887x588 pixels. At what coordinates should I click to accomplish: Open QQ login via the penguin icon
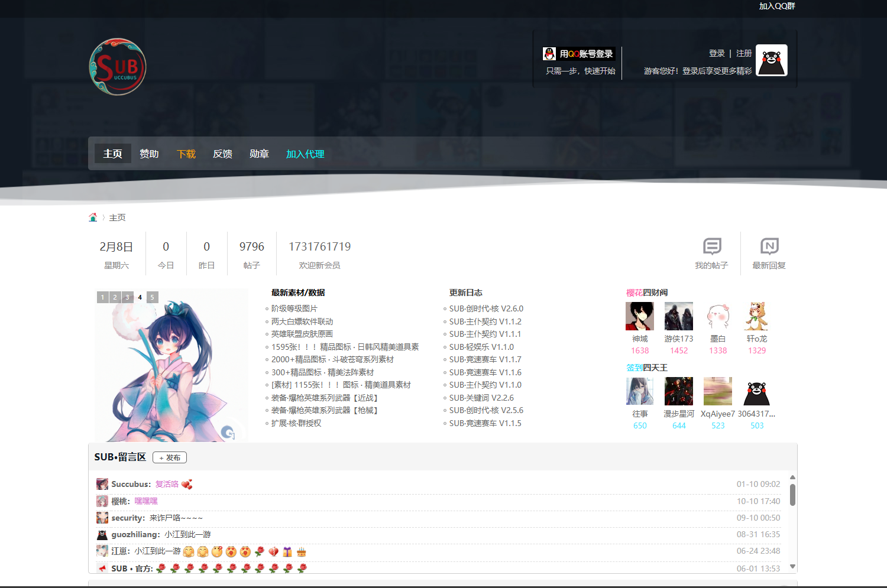pos(549,53)
